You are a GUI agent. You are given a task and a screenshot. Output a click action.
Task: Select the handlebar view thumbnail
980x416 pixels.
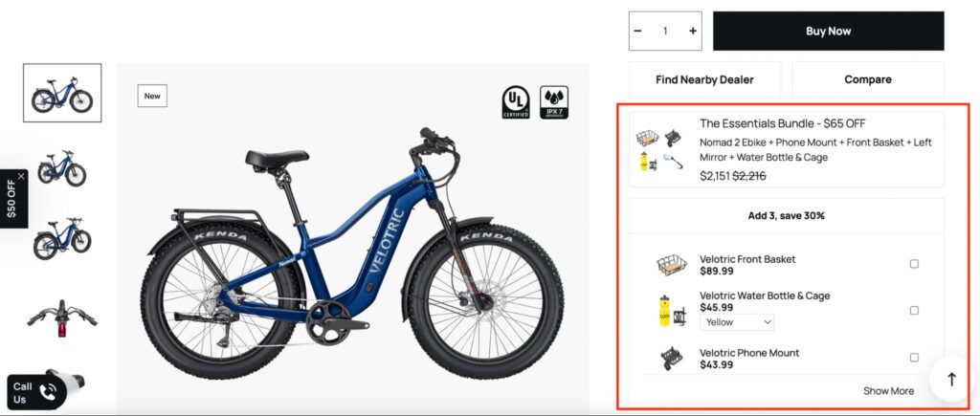coord(62,315)
